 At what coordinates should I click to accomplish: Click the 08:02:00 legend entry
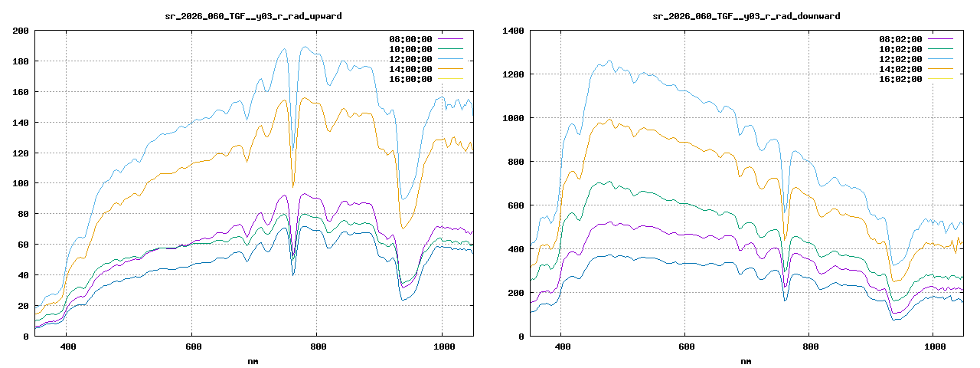tap(900, 39)
